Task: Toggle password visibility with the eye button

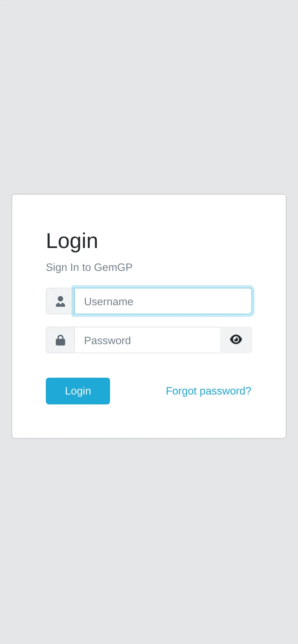Action: click(236, 340)
